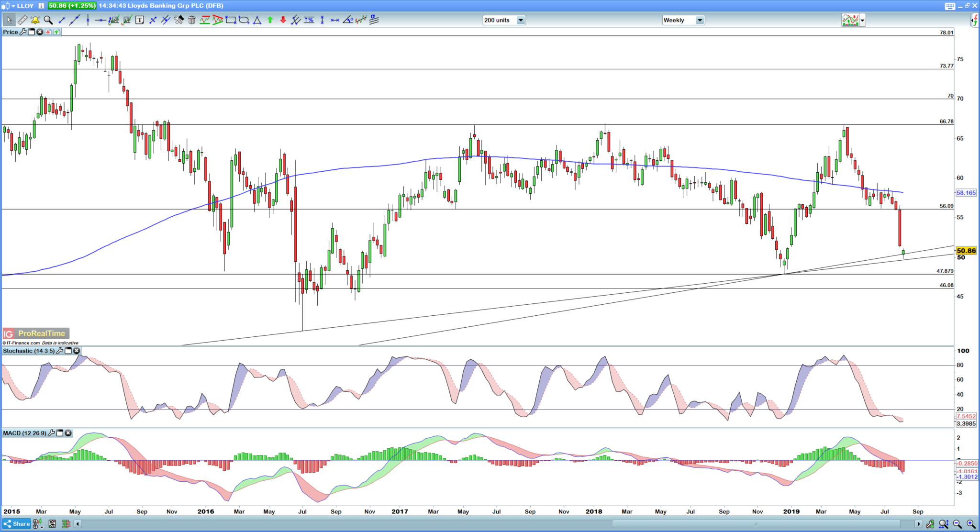
Task: Choose the Andrews pitchfork tool
Action: (296, 20)
